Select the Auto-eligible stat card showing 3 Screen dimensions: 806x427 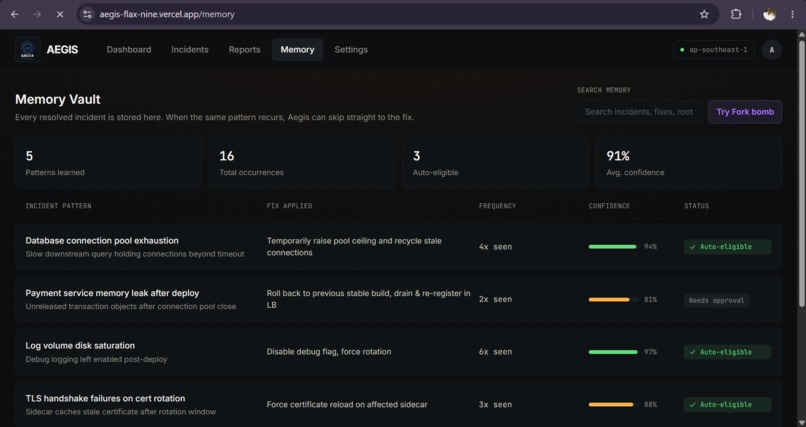pos(496,162)
